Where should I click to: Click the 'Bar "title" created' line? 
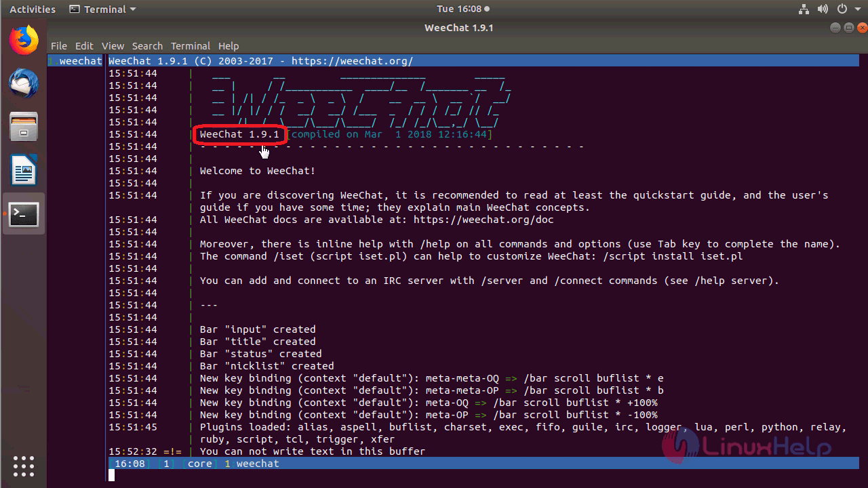[258, 342]
